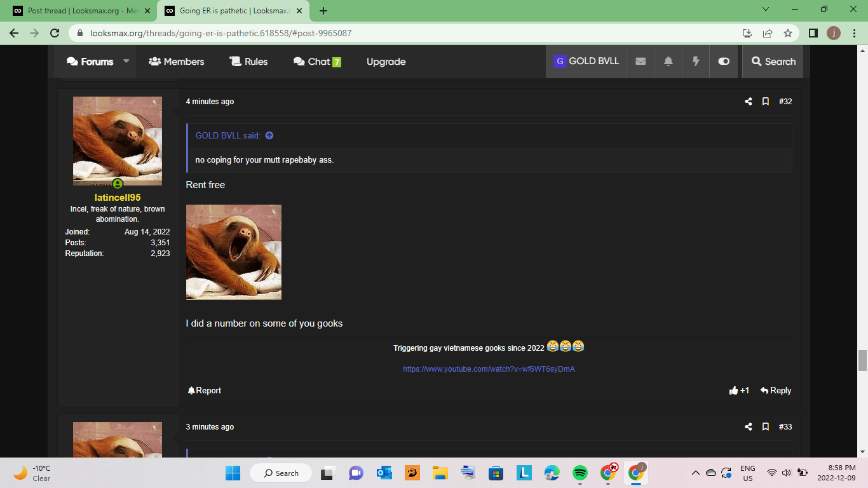The height and width of the screenshot is (488, 868).
Task: Open the #33 post permalink
Action: pos(785,427)
